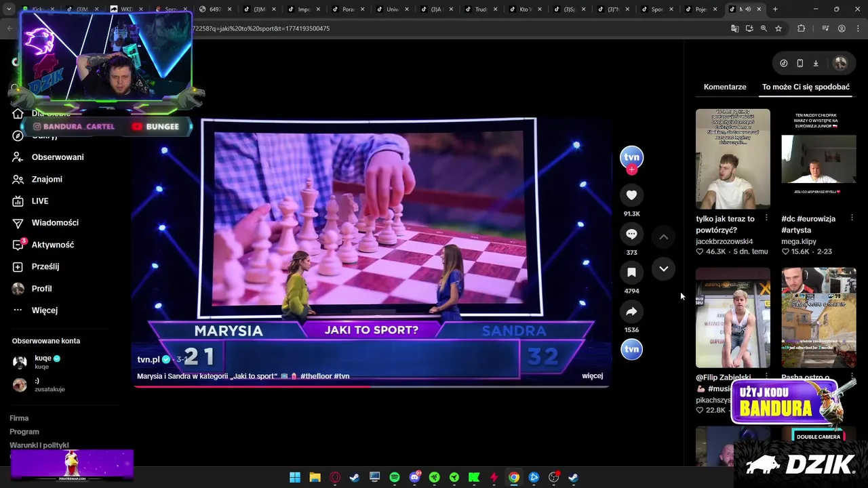Open the TikTok coin icon top right
The height and width of the screenshot is (488, 868).
[x=784, y=63]
